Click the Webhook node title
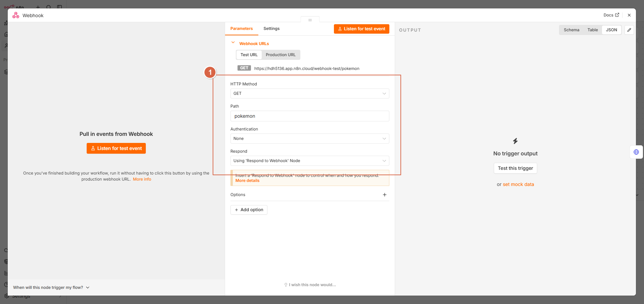This screenshot has height=304, width=644. click(33, 15)
